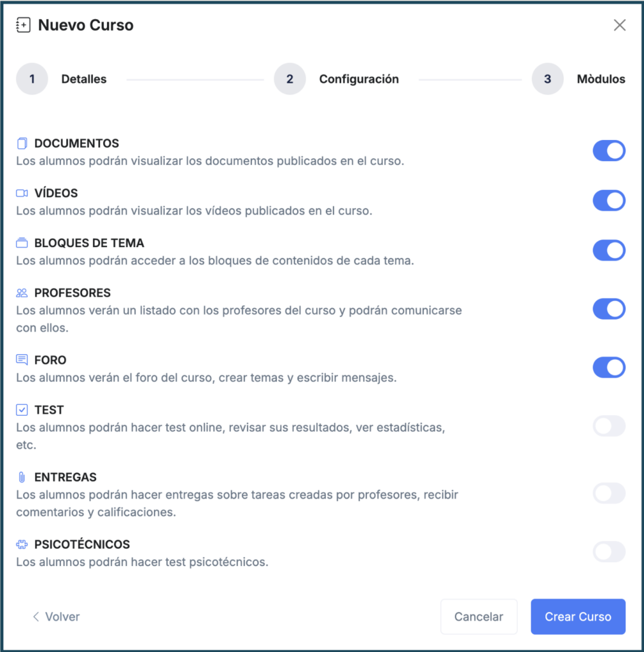
Task: Enable the Psicotécnicos switch
Action: tap(609, 552)
